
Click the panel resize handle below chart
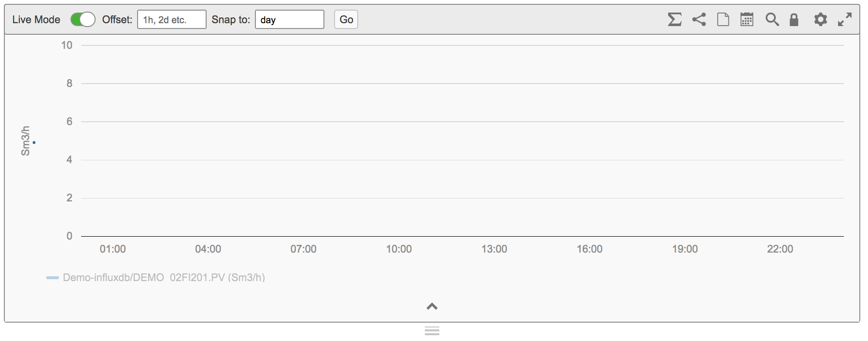(432, 331)
